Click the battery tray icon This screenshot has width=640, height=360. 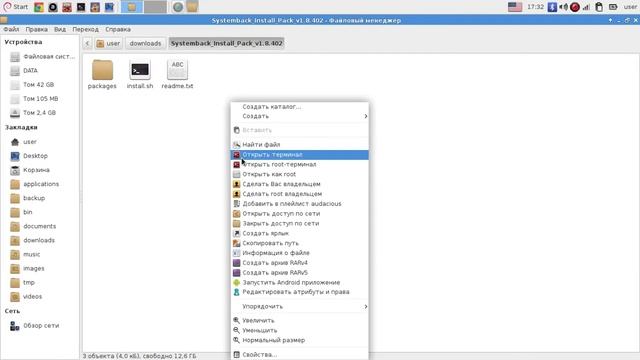tap(613, 7)
